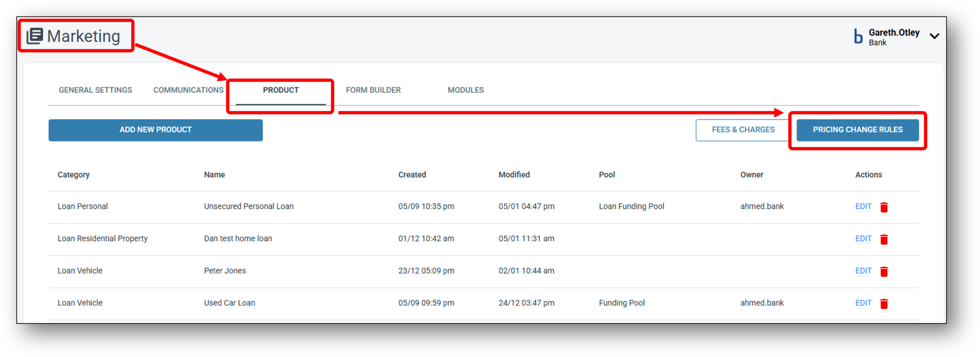Click trash icon for Peter Jones row
Screen dimensions: 980x357
884,272
